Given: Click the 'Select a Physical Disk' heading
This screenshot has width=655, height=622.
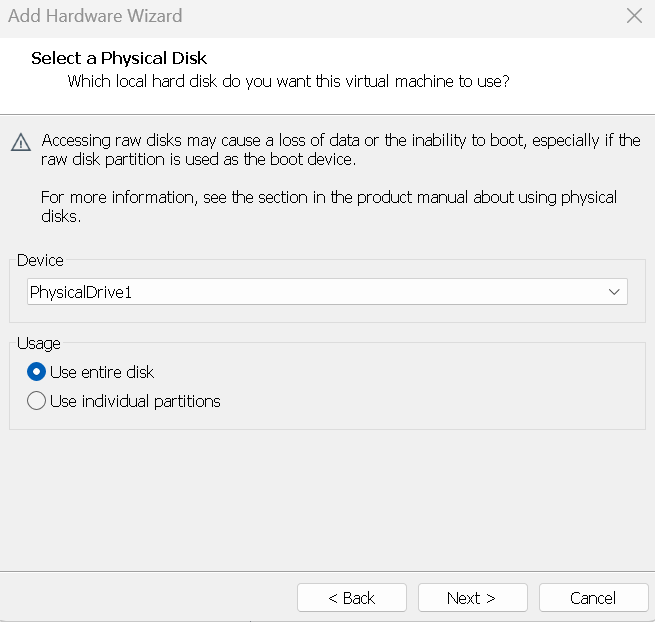Looking at the screenshot, I should [119, 58].
